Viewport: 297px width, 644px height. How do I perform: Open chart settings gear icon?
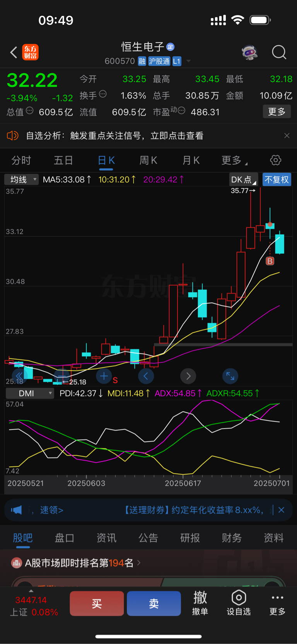point(276,160)
